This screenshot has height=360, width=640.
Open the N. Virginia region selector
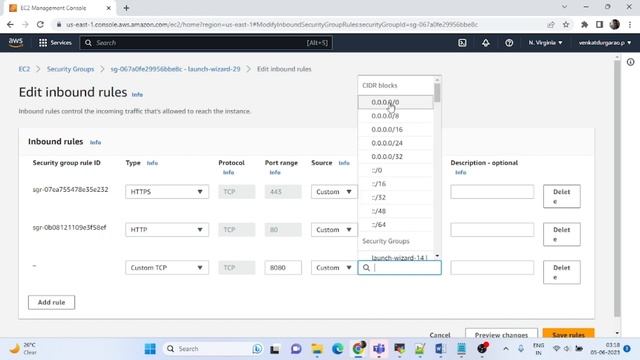click(x=545, y=42)
